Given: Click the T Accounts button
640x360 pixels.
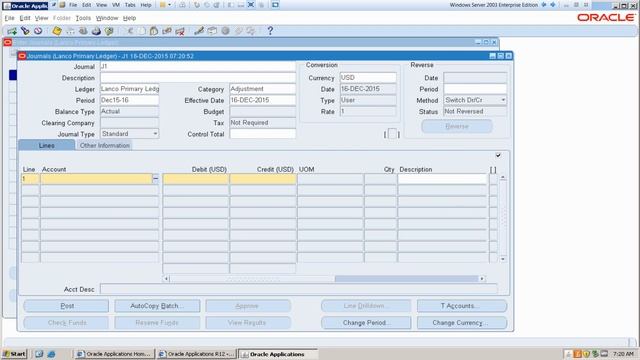Looking at the screenshot, I should pyautogui.click(x=462, y=306).
